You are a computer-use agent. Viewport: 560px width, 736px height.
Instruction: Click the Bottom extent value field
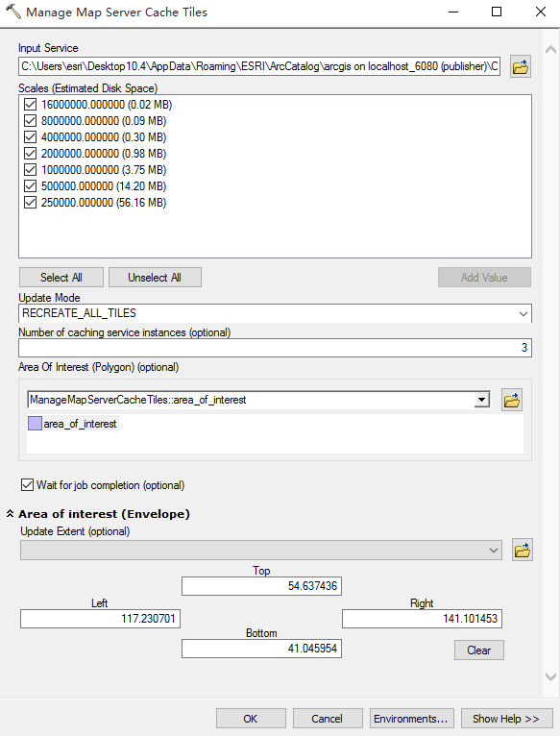coord(261,649)
